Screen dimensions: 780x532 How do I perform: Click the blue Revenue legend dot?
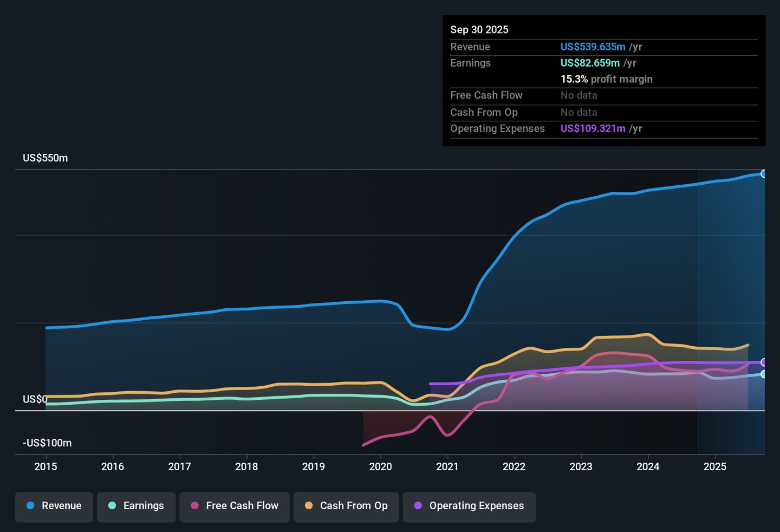coord(31,505)
